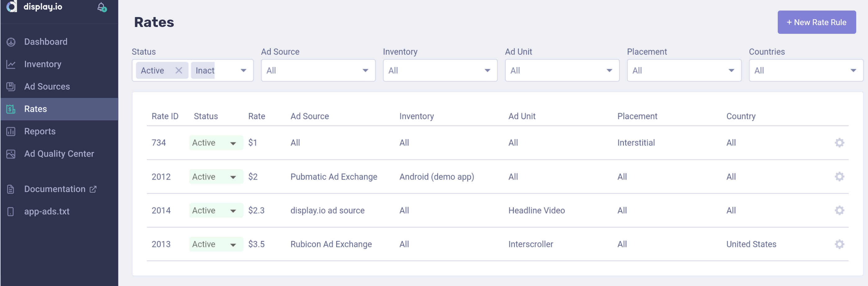The height and width of the screenshot is (286, 868).
Task: Change status dropdown for rate 734
Action: [x=216, y=143]
